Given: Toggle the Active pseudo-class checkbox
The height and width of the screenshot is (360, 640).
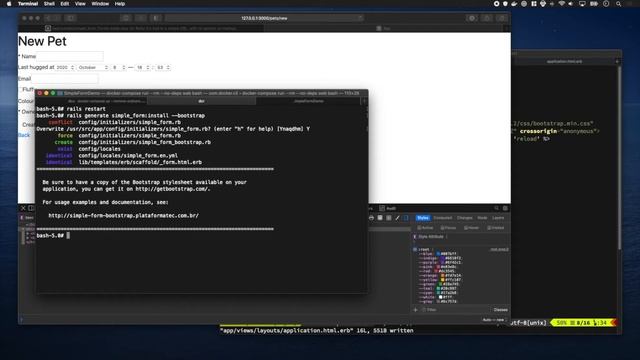Looking at the screenshot, I should [x=419, y=228].
